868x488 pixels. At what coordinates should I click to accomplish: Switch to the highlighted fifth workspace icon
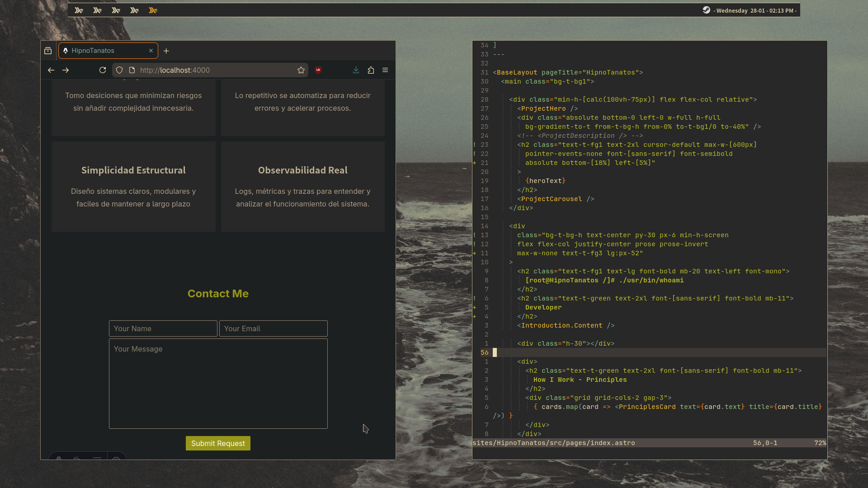(153, 10)
